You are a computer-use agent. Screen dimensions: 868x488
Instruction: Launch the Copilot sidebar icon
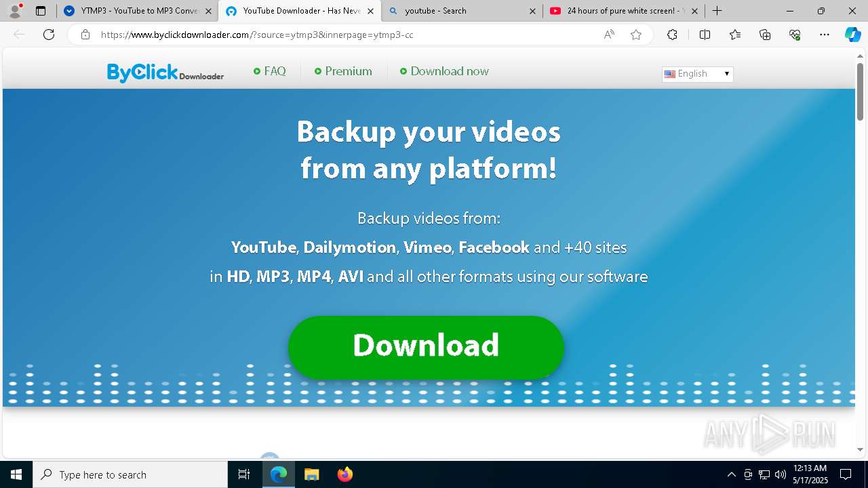852,35
